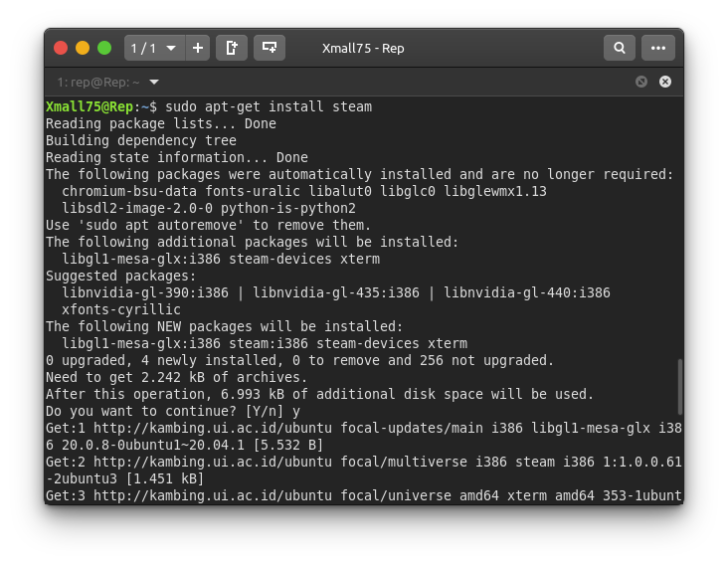Click the Get:2 focal/multiverse line
The image size is (728, 565).
coord(364,462)
